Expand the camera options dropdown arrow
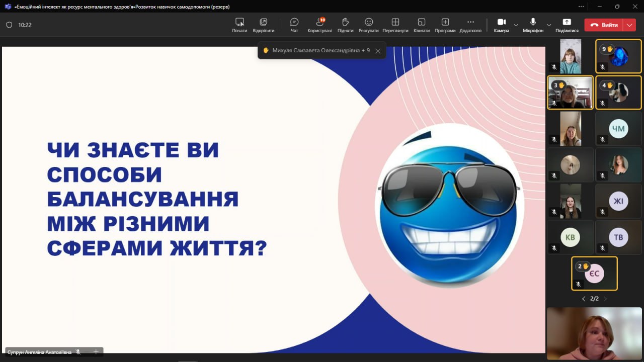644x362 pixels. (x=516, y=25)
